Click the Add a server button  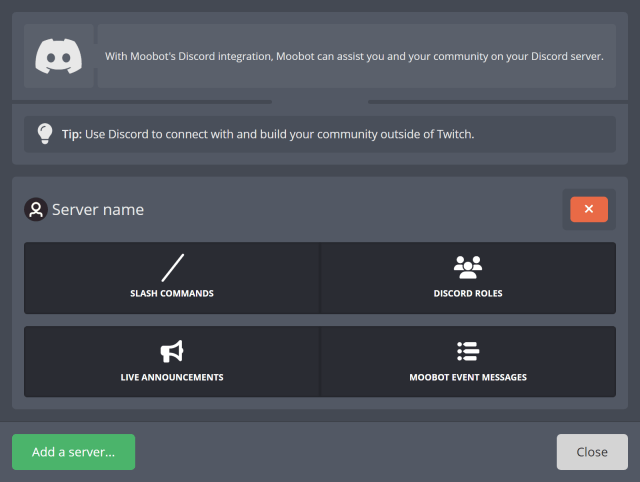(73, 452)
